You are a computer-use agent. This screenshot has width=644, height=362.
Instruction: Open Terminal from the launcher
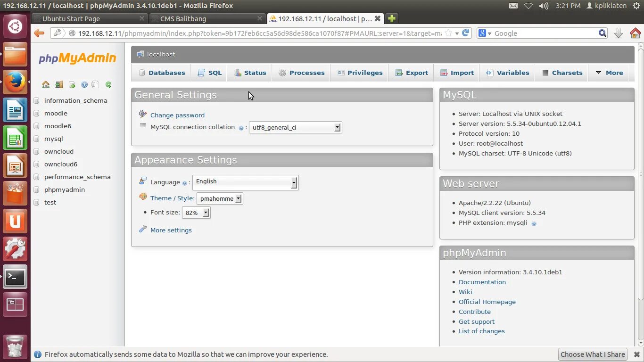pos(15,277)
